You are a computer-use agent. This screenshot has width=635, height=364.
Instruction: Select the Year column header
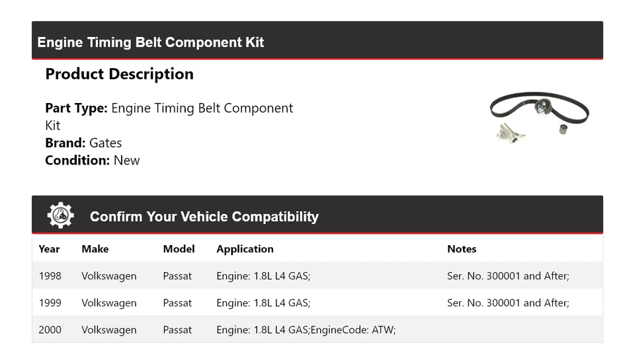coord(49,249)
